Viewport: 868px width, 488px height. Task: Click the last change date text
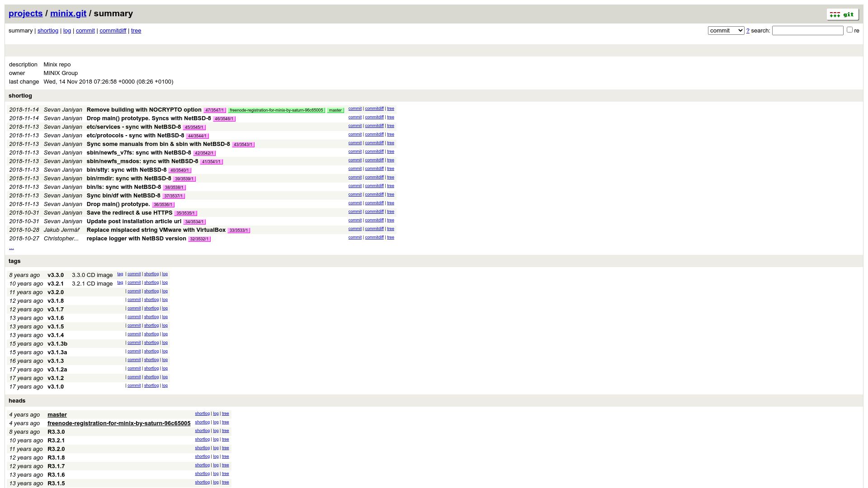108,82
